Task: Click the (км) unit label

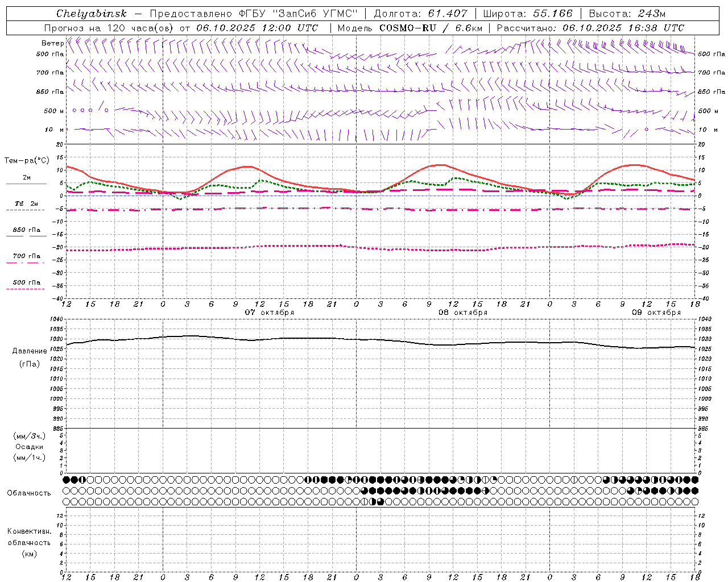Action: point(30,554)
